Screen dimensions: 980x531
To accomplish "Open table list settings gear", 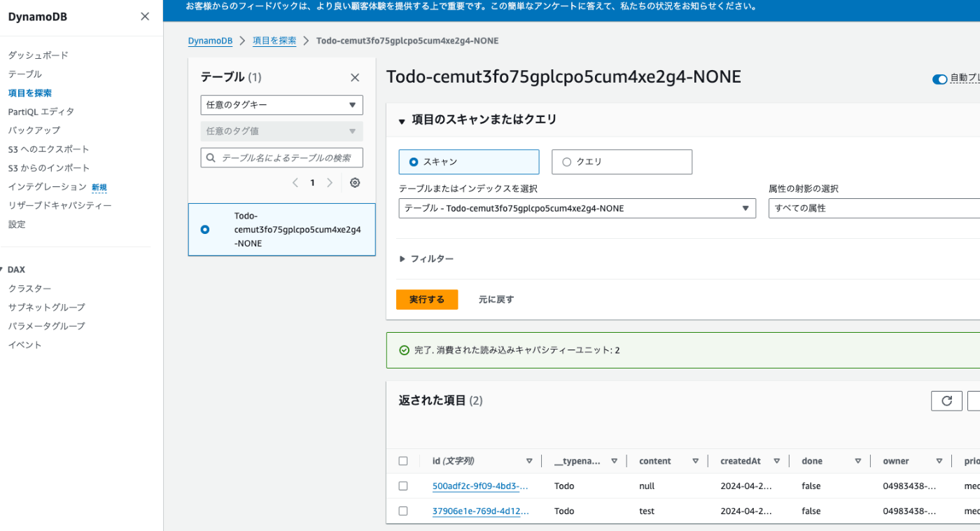I will (x=355, y=183).
